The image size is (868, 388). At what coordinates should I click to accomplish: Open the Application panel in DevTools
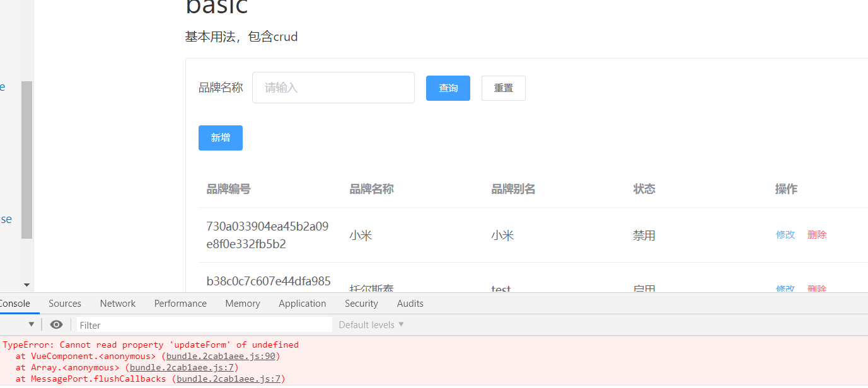[x=302, y=303]
